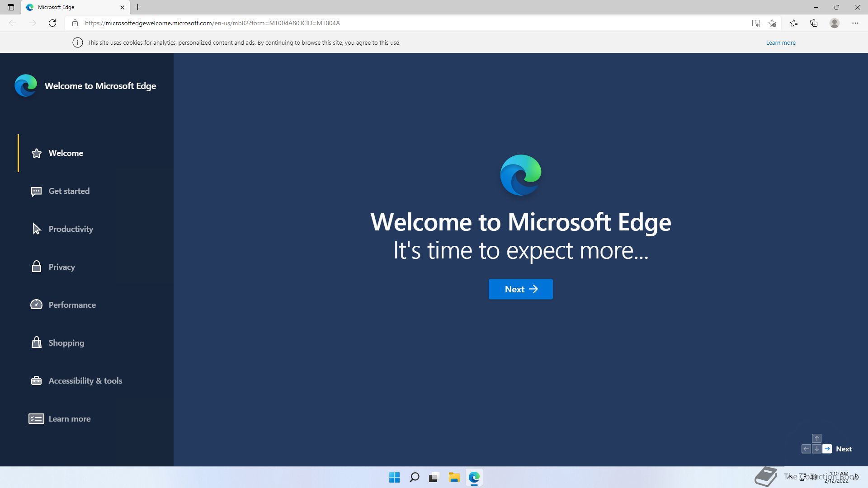The width and height of the screenshot is (868, 488).
Task: Select the Privacy sidebar item
Action: click(96, 267)
